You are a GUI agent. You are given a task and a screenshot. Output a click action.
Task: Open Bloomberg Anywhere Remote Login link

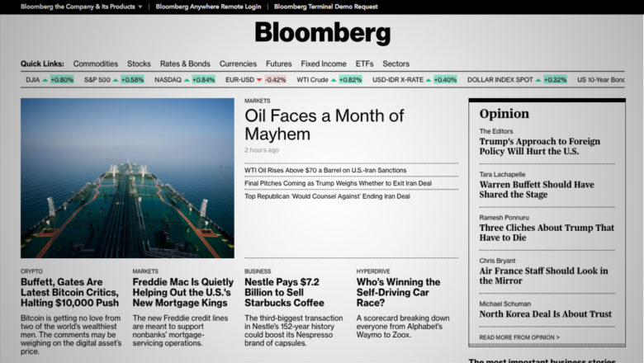[208, 7]
